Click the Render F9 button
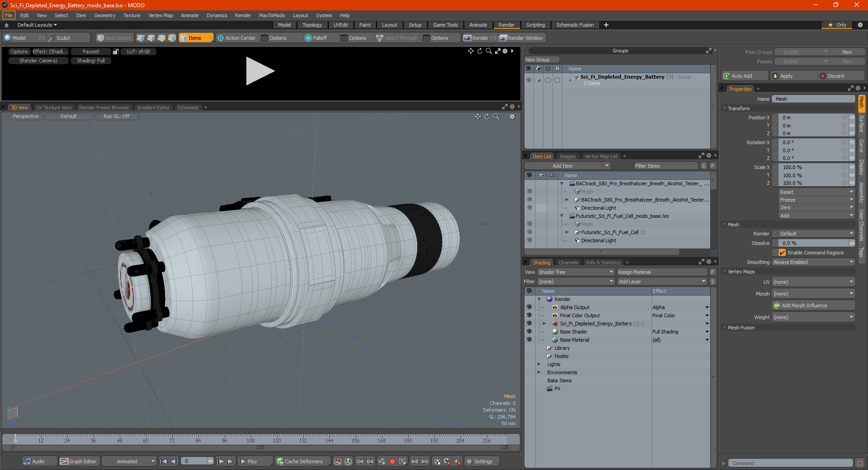Screen dimensions: 868x470 click(480, 38)
